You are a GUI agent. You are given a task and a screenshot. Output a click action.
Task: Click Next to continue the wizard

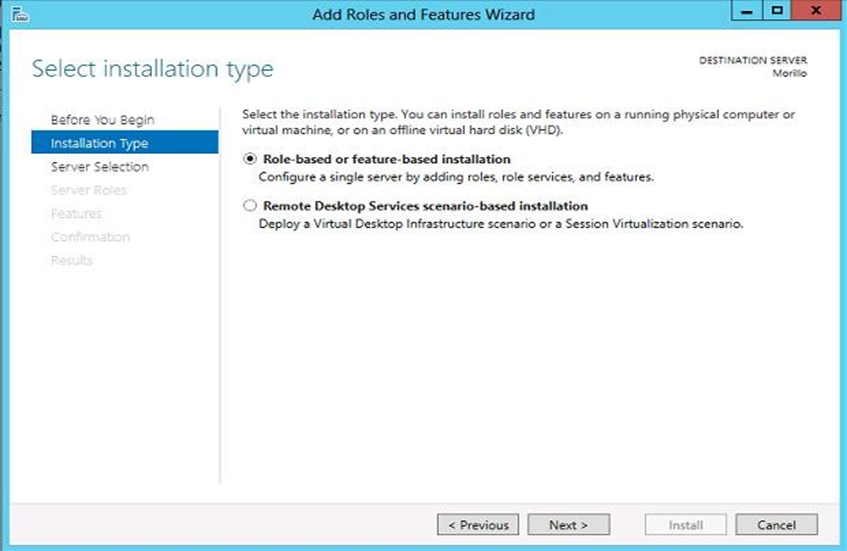[x=567, y=525]
